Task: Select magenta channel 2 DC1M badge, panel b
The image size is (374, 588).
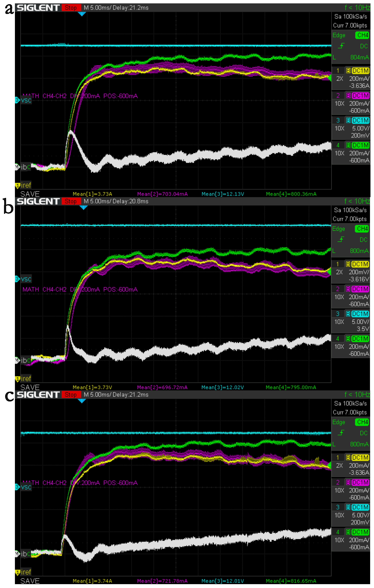Action: tap(360, 289)
